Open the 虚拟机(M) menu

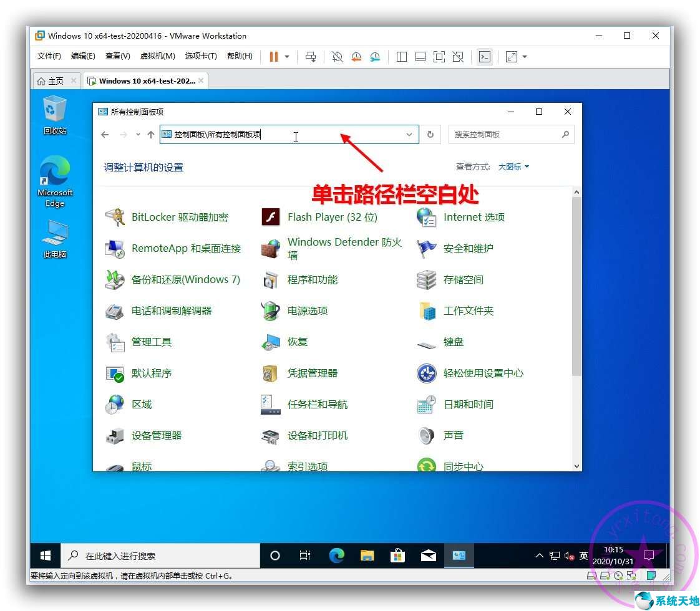[157, 55]
